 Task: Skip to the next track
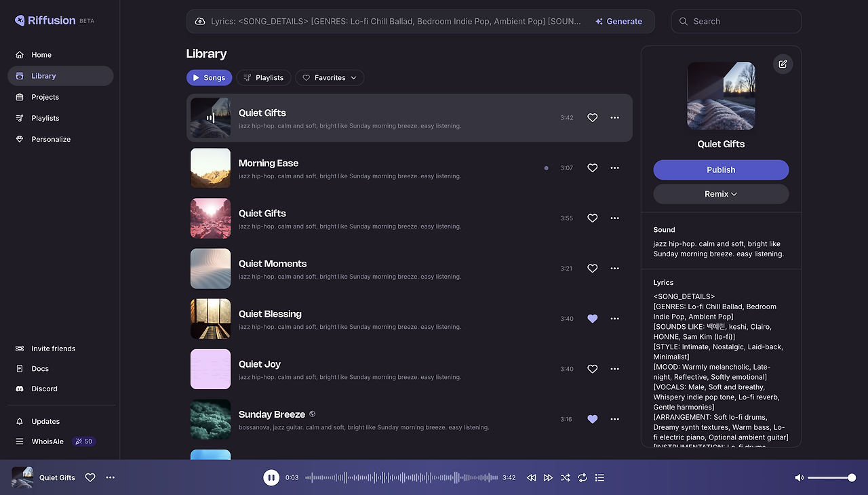548,477
